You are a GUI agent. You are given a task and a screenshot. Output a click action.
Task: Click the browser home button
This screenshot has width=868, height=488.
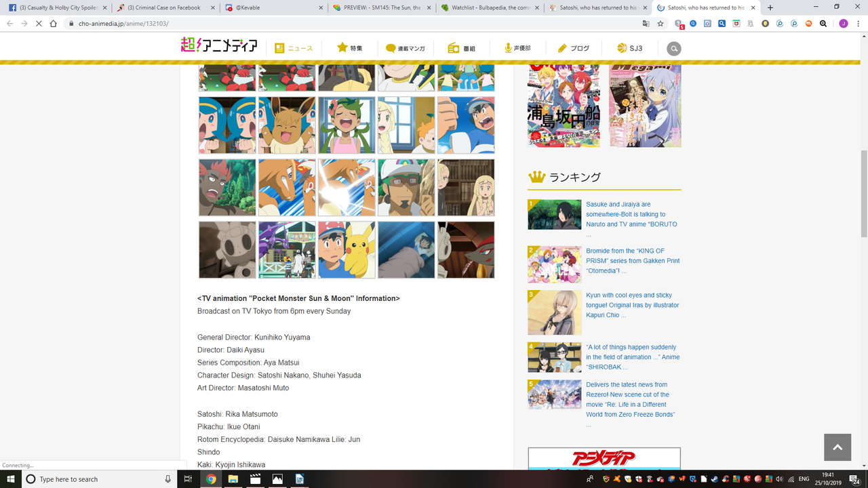[x=54, y=23]
